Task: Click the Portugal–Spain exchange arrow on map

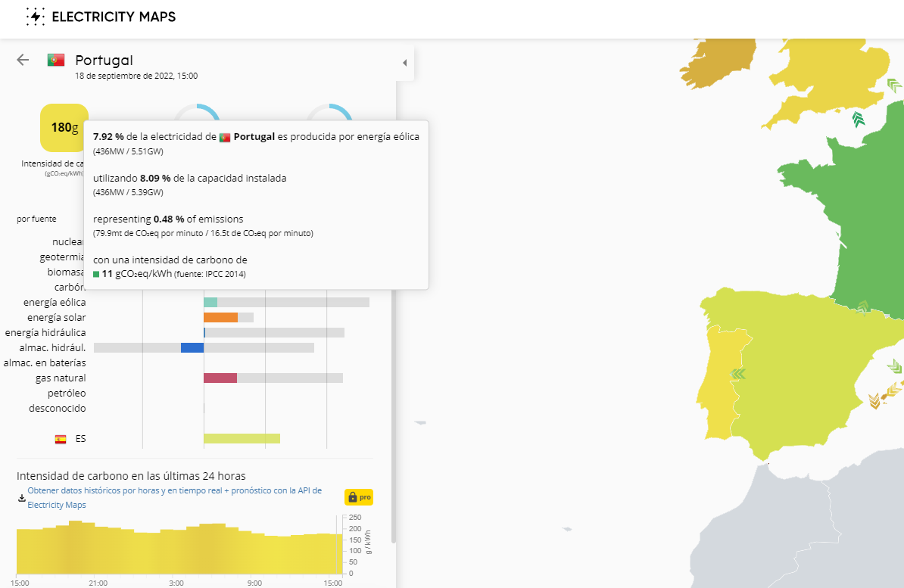Action: click(738, 374)
